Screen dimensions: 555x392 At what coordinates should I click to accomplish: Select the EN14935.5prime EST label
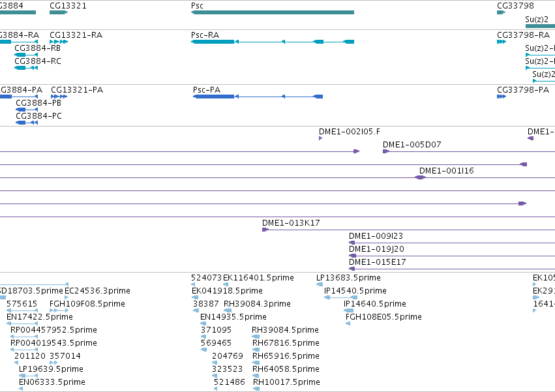(233, 317)
